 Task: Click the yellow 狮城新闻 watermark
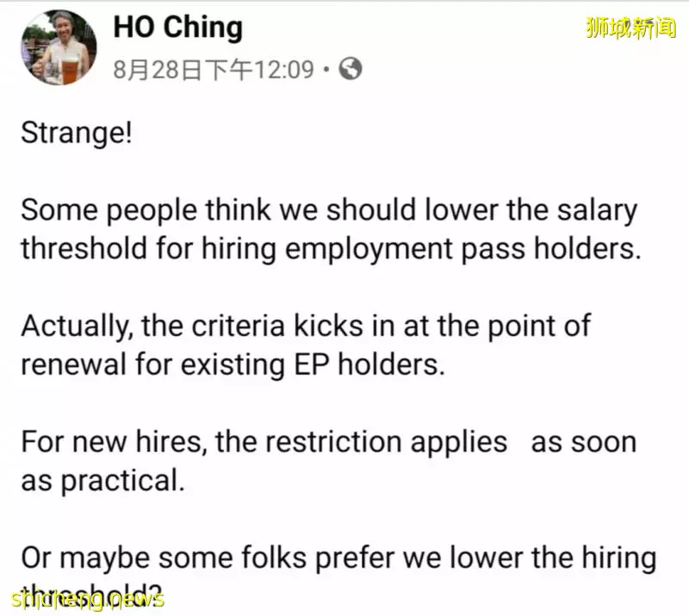630,28
